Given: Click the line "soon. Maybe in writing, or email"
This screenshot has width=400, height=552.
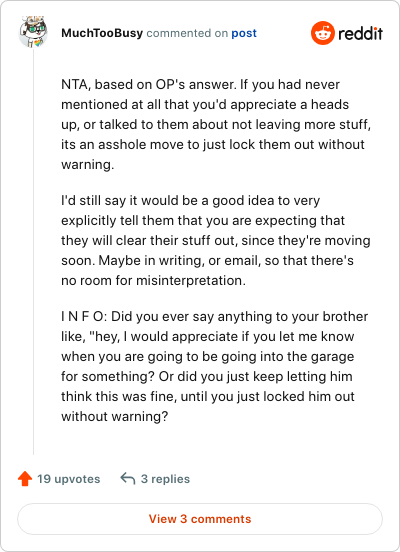Looking at the screenshot, I should [x=207, y=261].
